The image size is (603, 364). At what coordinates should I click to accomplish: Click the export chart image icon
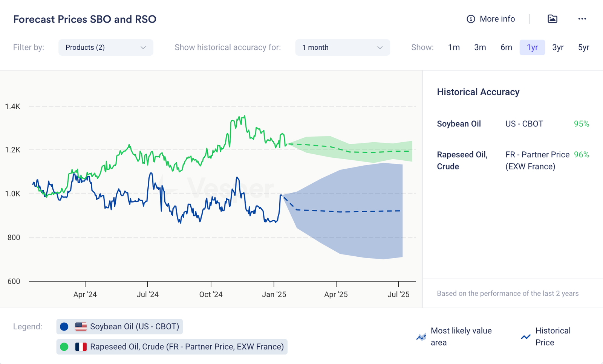click(x=552, y=19)
